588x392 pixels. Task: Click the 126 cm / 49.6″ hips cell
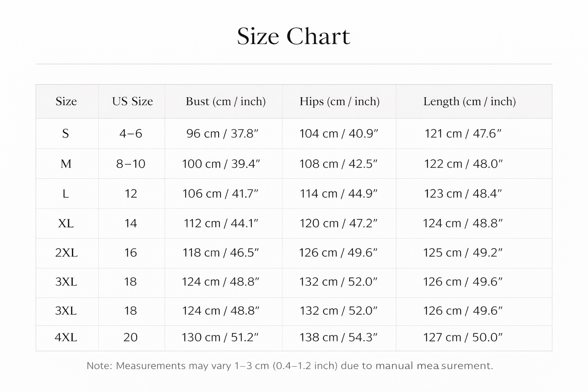click(338, 253)
